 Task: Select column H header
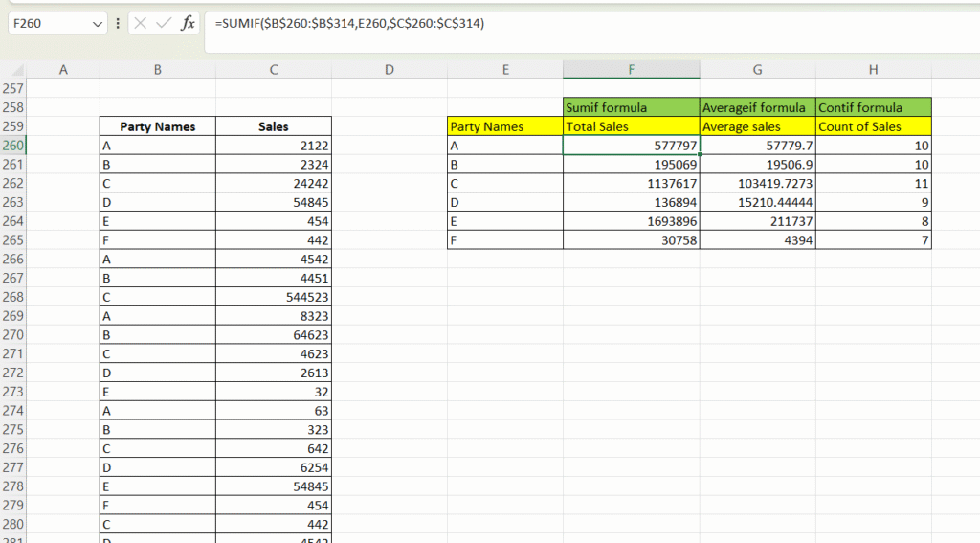873,69
